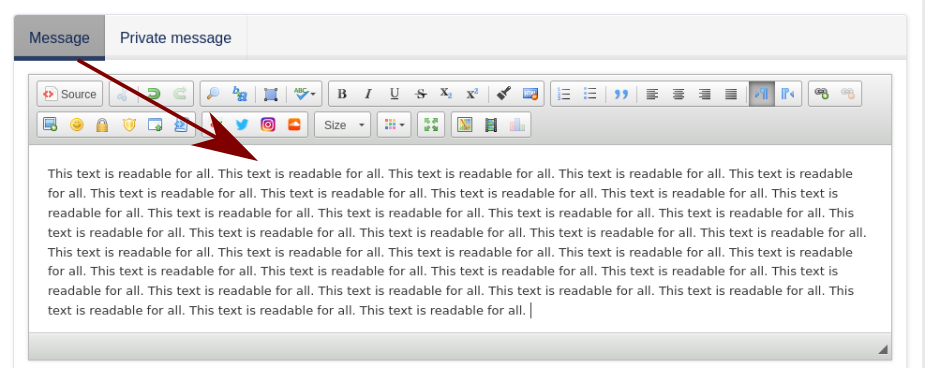Toggle underline formatting
The width and height of the screenshot is (925, 368).
click(x=395, y=94)
